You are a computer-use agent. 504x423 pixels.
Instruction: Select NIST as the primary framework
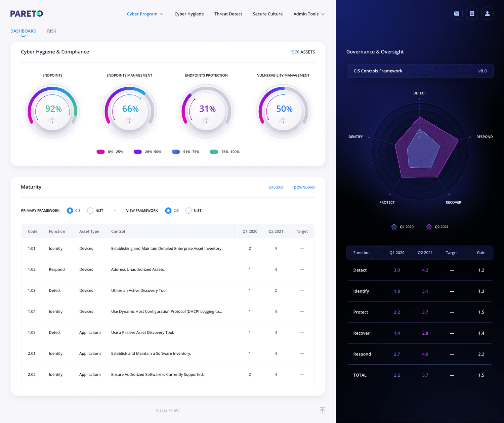click(x=90, y=210)
